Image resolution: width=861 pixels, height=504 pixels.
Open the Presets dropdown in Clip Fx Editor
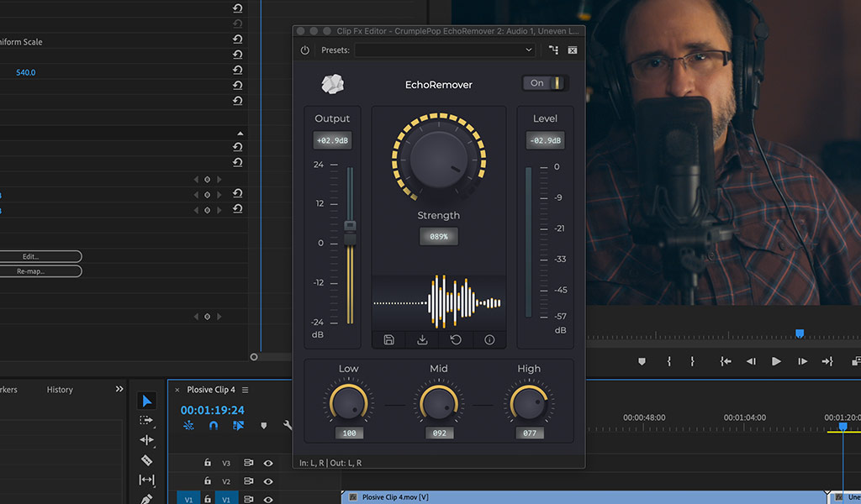pyautogui.click(x=446, y=50)
